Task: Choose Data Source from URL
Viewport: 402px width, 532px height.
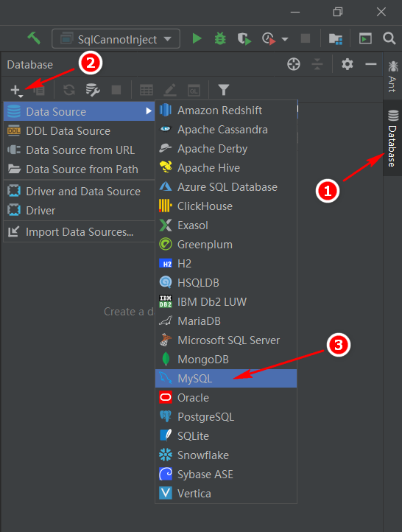Action: [x=79, y=150]
